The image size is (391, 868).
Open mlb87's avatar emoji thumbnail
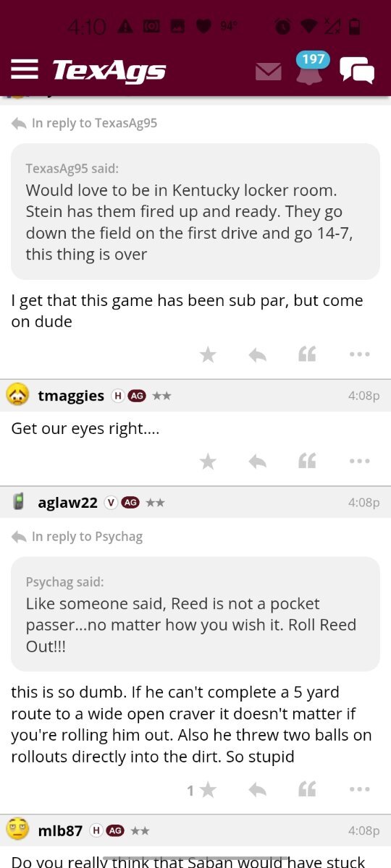(x=18, y=830)
